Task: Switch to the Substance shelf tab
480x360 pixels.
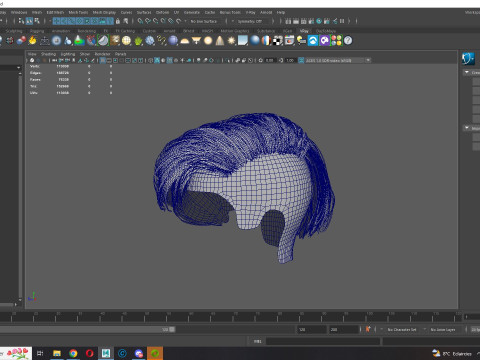Action: point(266,31)
